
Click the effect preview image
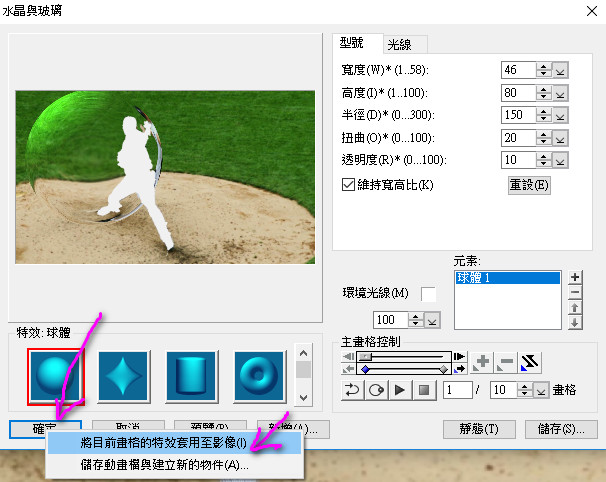165,177
